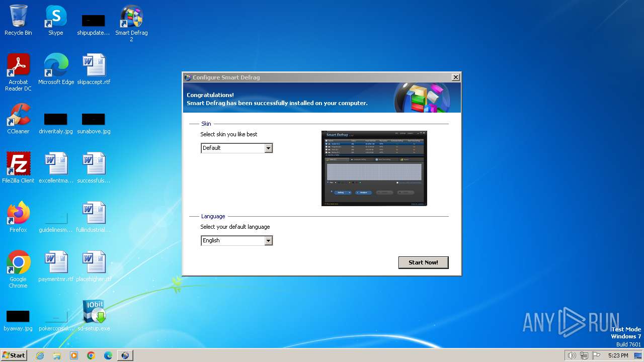Open the media player taskbar icon
Viewport: 644px width, 362px height.
click(x=74, y=355)
